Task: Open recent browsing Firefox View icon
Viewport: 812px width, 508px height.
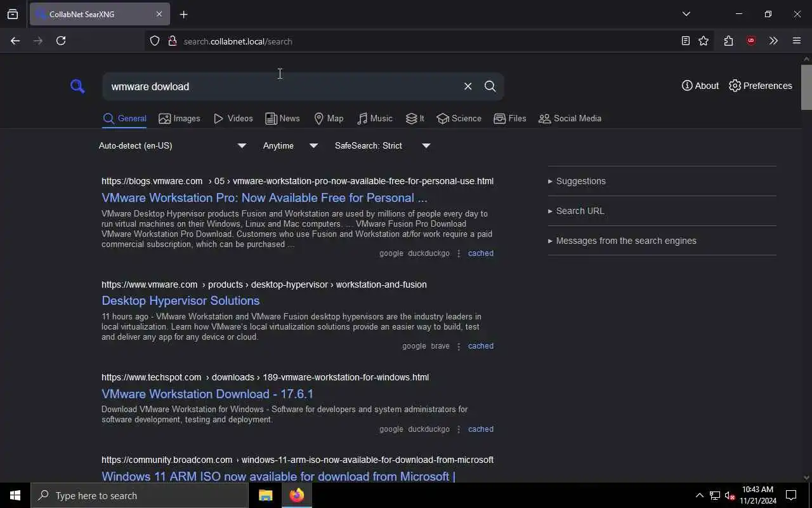Action: coord(13,14)
